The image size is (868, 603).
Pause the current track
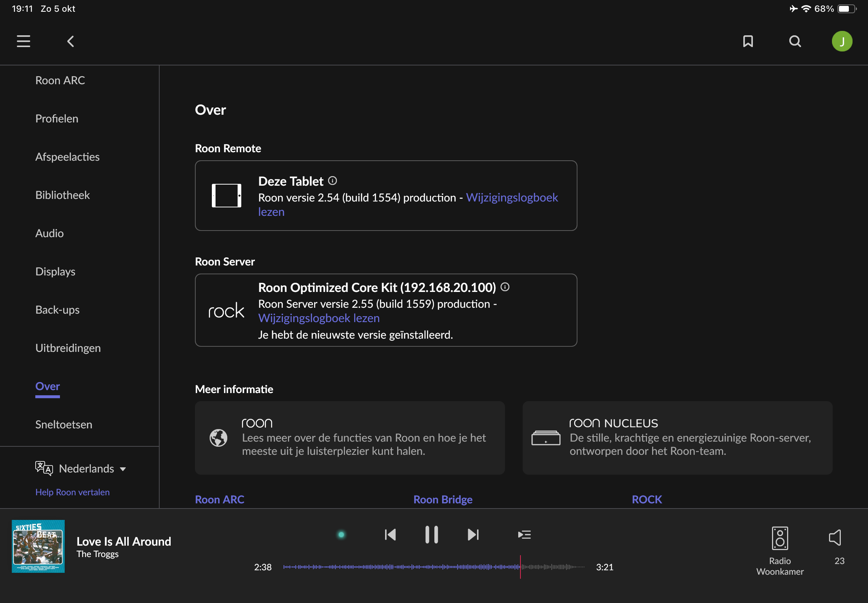pyautogui.click(x=431, y=535)
